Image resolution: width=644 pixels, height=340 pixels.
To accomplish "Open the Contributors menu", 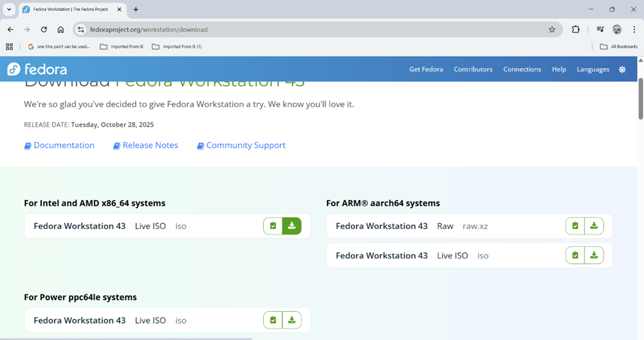I will tap(473, 69).
